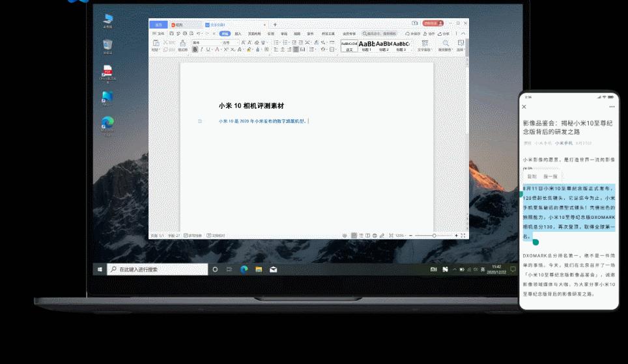Open the 文件 file menu
Image resolution: width=628 pixels, height=364 pixels.
[158, 34]
